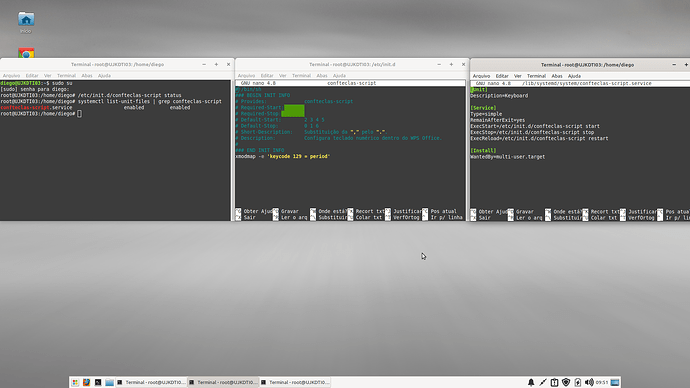Open the Editar menu in the right terminal
Screen dimensions: 690x388
point(502,76)
